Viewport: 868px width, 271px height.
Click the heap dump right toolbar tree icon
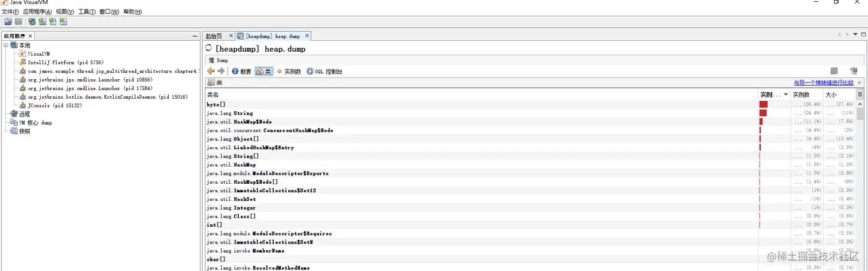853,71
